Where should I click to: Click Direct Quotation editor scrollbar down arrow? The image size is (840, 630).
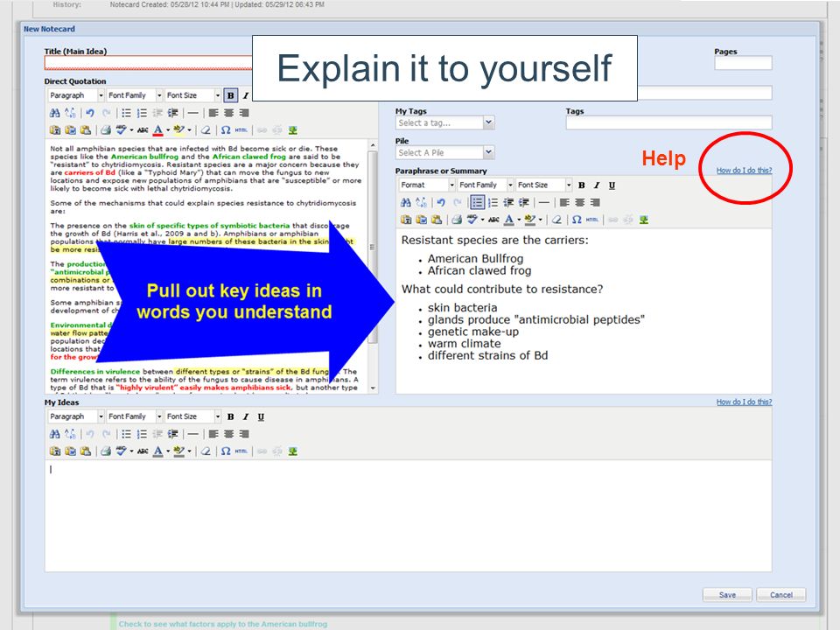(373, 388)
